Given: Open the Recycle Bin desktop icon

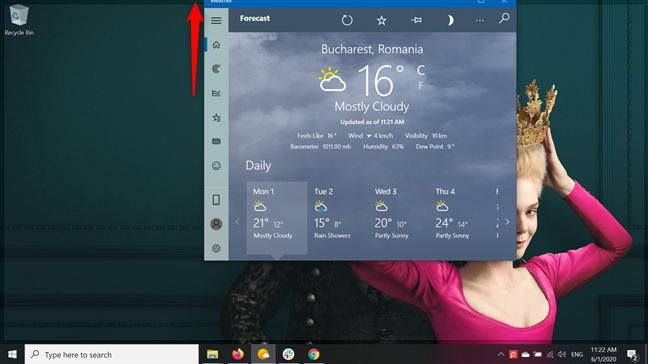Looking at the screenshot, I should click(x=19, y=20).
